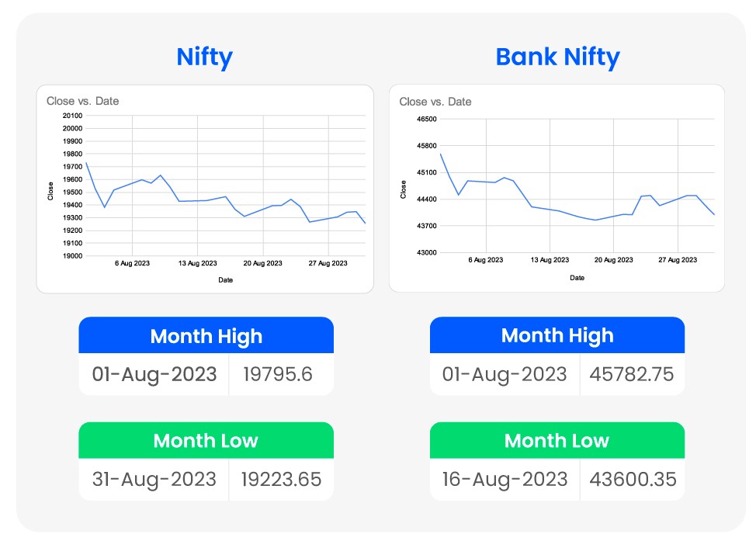Click 20000 axis label on Nifty chart
Viewport: 756px width, 541px height.
[72, 128]
